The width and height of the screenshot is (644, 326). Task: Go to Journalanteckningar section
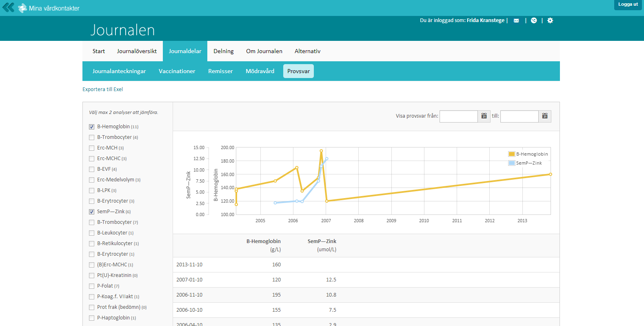click(x=119, y=71)
